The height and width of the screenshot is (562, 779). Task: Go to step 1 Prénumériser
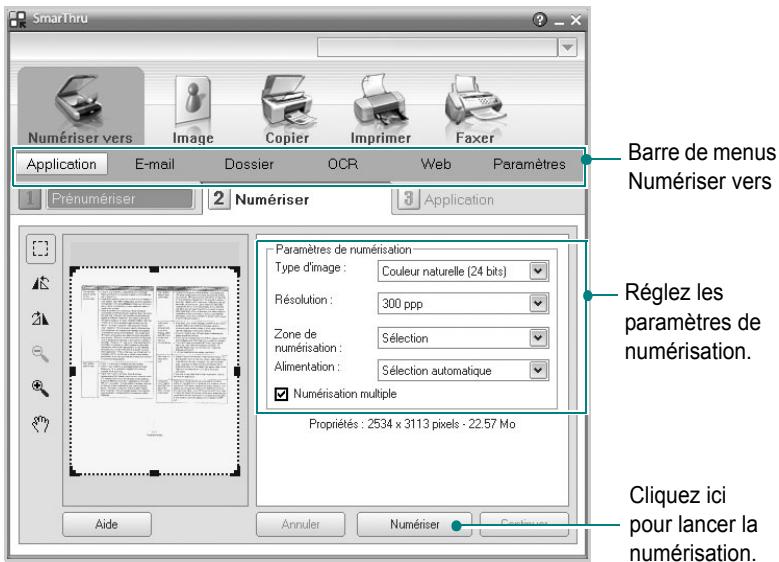click(106, 199)
